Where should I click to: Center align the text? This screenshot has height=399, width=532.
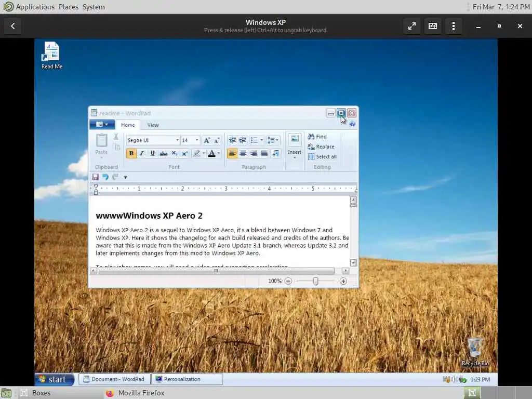pos(243,153)
